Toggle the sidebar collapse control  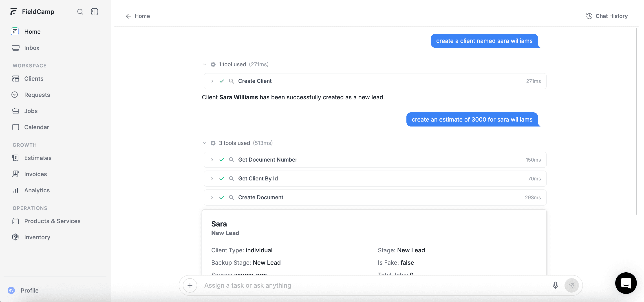[x=95, y=12]
